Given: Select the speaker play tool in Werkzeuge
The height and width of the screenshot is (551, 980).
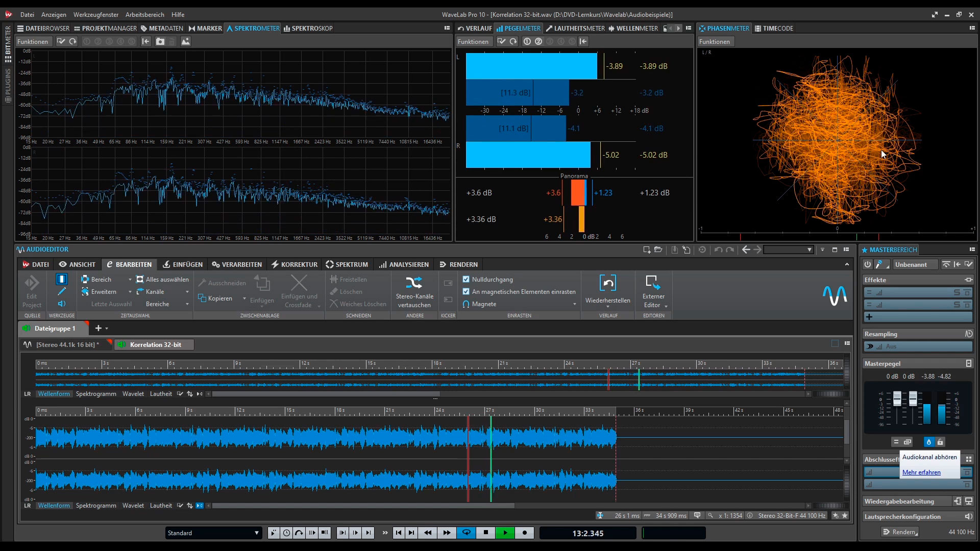Looking at the screenshot, I should [61, 304].
